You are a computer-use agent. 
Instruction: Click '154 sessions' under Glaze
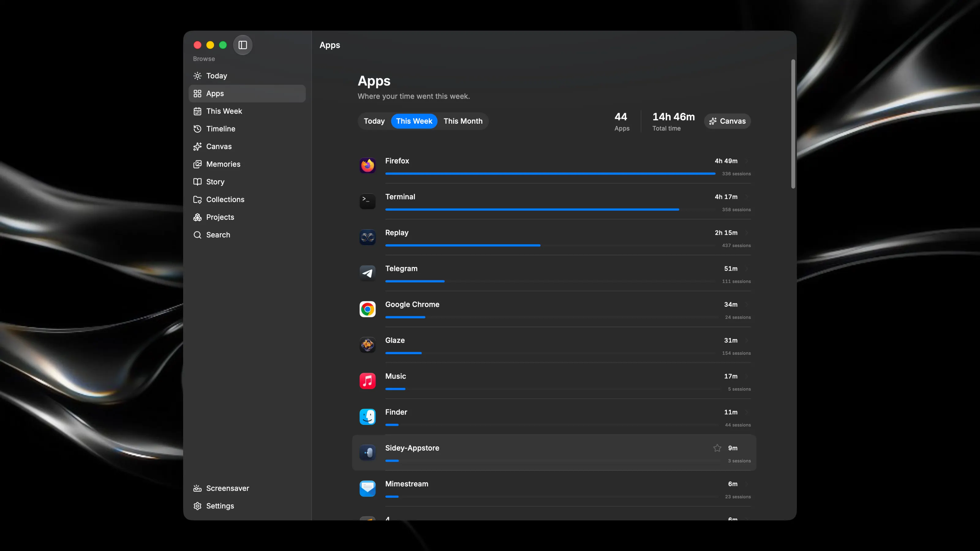click(x=736, y=353)
